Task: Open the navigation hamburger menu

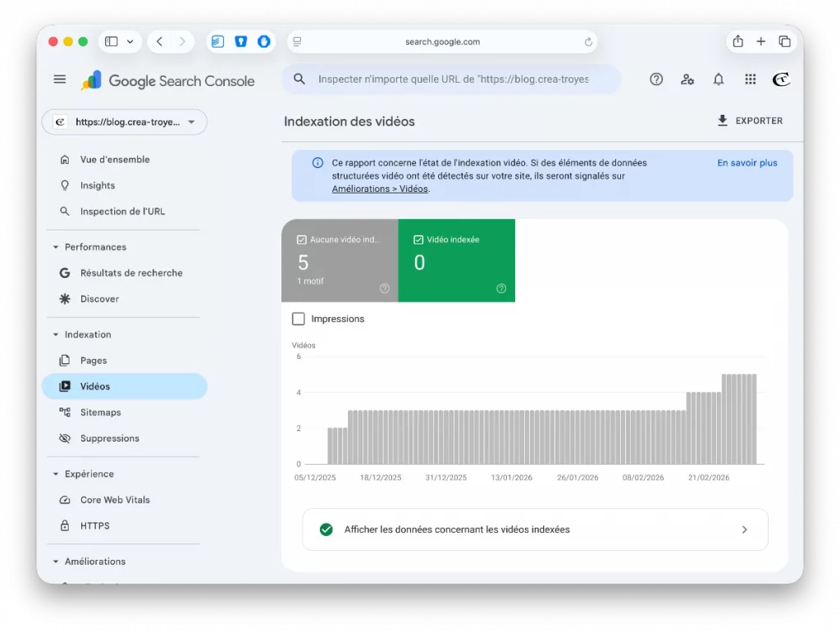Action: (59, 79)
